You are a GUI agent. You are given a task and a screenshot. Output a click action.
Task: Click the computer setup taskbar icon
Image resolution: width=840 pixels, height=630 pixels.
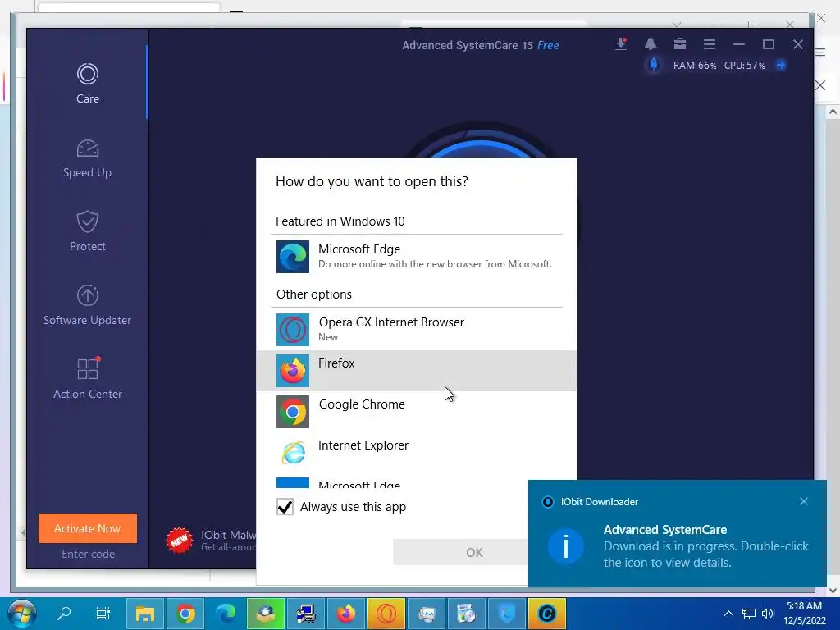click(305, 614)
